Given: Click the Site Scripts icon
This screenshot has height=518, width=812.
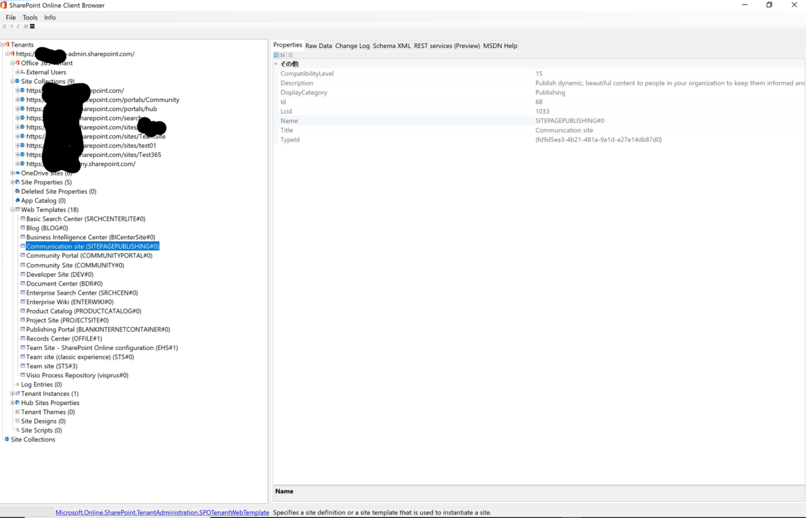Looking at the screenshot, I should [18, 430].
